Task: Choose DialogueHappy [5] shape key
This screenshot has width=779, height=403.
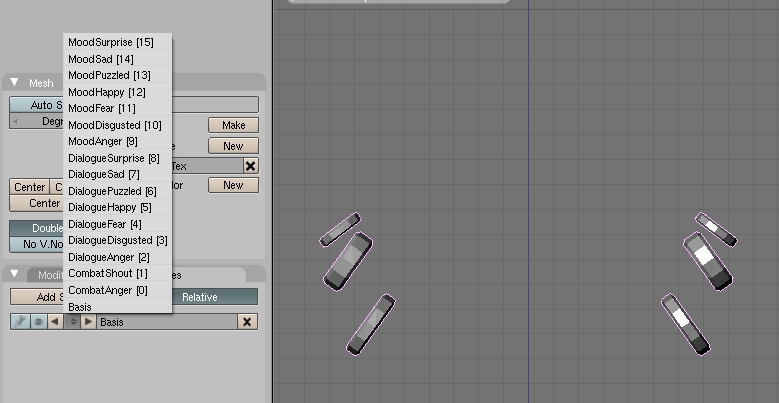Action: [x=110, y=207]
